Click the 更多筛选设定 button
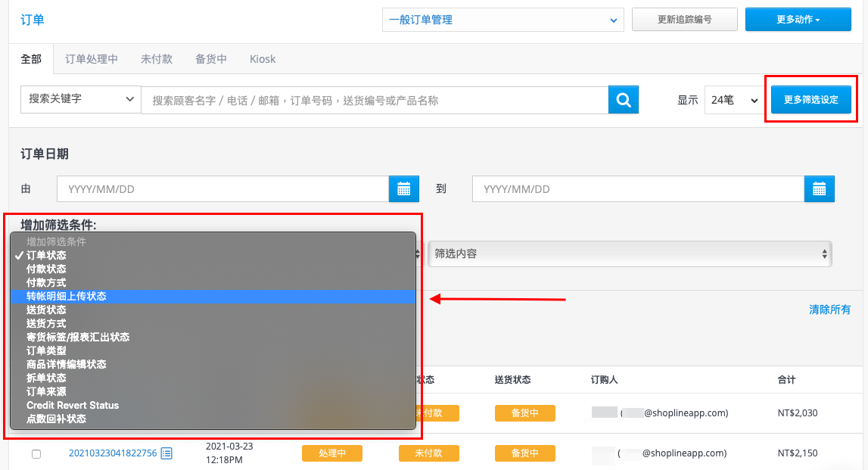The image size is (868, 470). (x=811, y=100)
